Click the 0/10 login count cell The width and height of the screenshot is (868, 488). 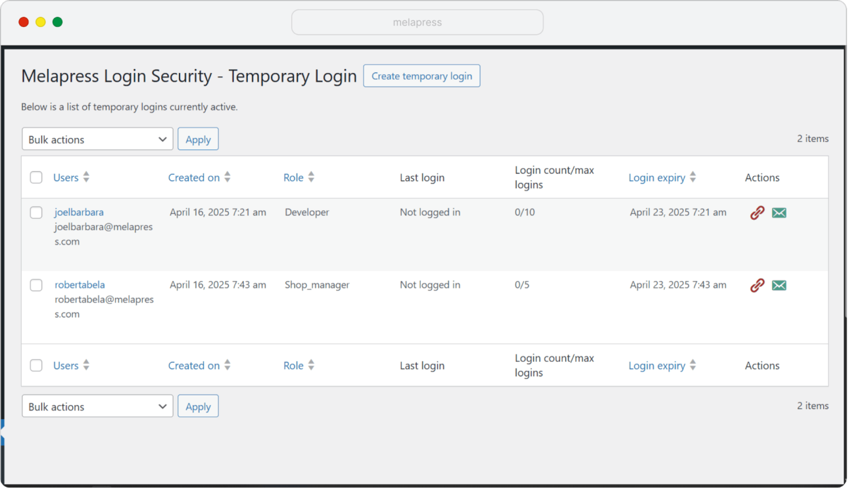click(525, 212)
